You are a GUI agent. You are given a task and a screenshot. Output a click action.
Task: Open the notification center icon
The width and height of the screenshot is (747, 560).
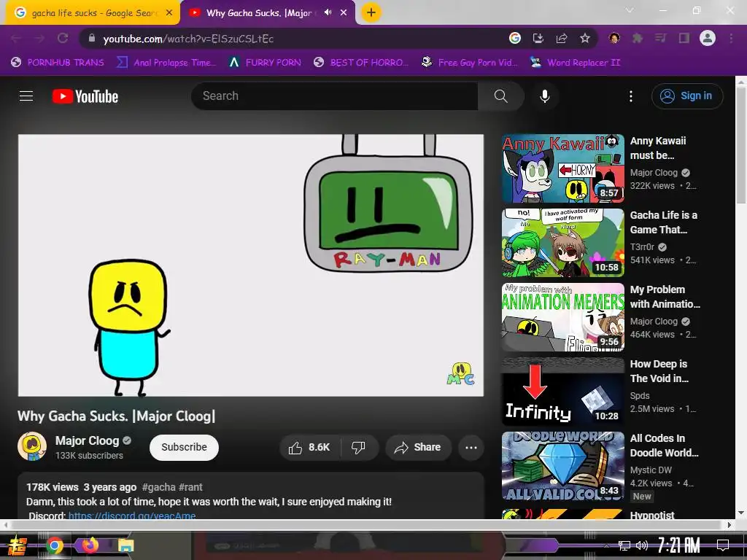tap(723, 545)
